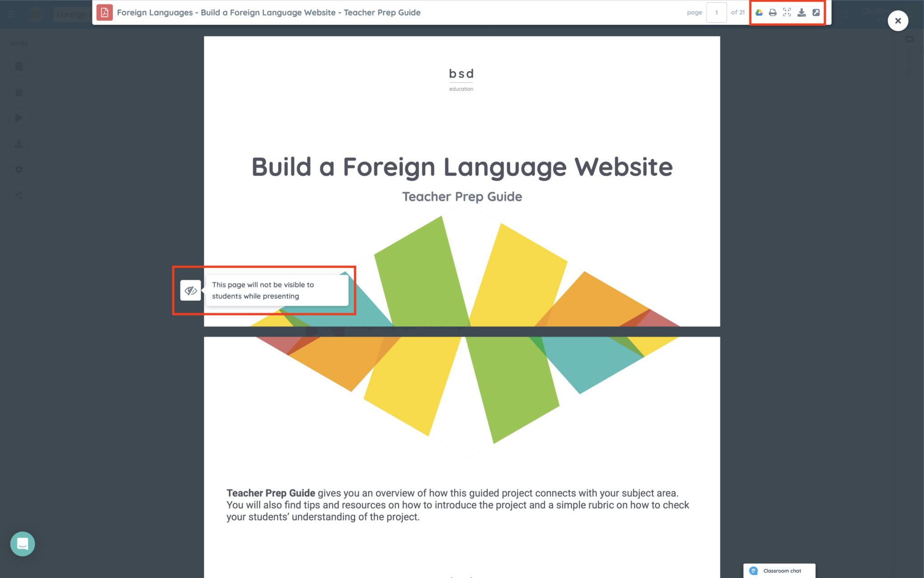Open the PDF in a new window
The height and width of the screenshot is (578, 924).
(816, 13)
